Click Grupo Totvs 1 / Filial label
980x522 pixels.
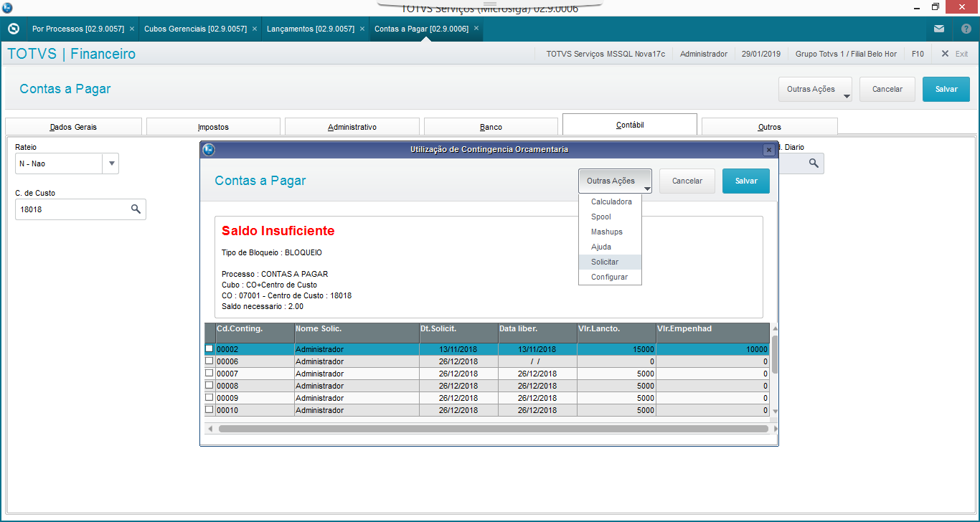coord(845,54)
